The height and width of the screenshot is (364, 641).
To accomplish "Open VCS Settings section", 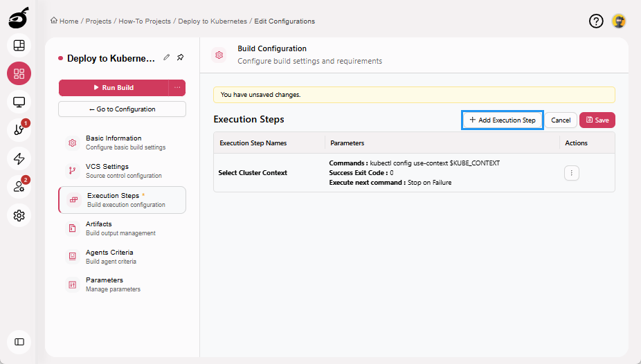I will [x=122, y=171].
